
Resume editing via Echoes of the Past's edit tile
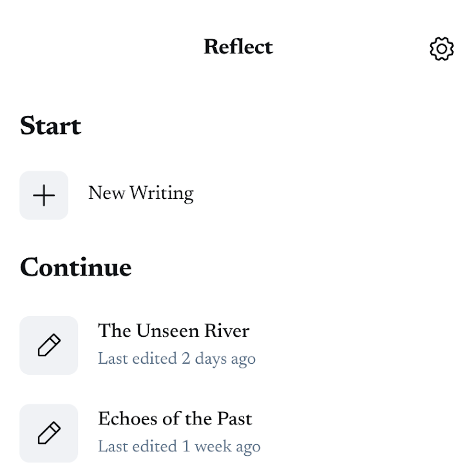coord(49,433)
